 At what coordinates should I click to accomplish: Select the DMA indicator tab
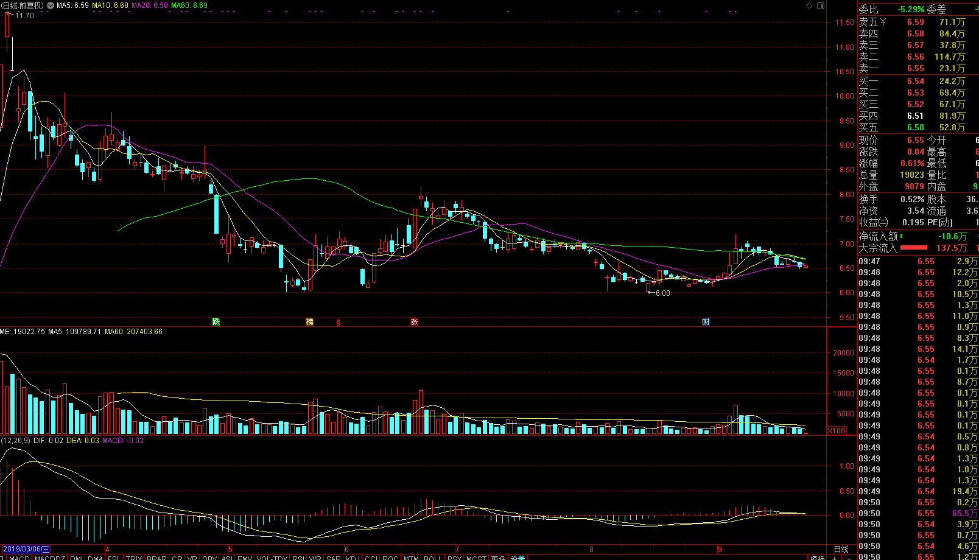click(96, 557)
